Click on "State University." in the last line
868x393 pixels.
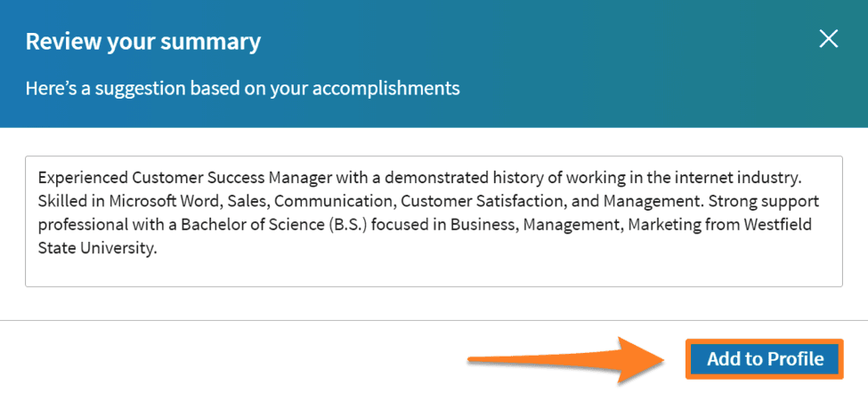coord(98,247)
